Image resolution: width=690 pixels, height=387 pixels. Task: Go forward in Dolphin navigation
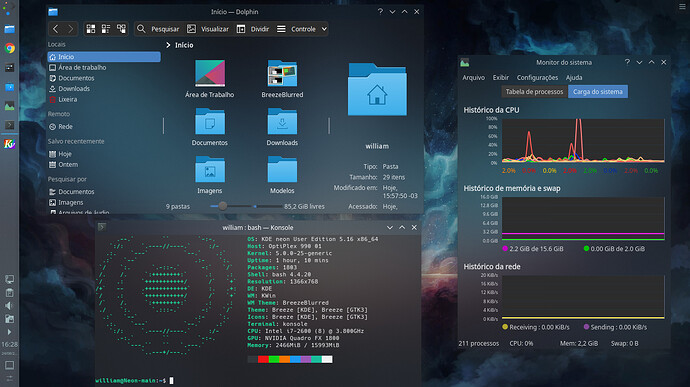coord(70,29)
